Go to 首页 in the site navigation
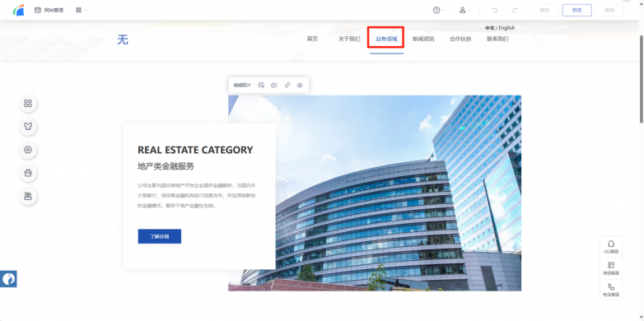Viewport: 644px width, 321px height. 312,39
